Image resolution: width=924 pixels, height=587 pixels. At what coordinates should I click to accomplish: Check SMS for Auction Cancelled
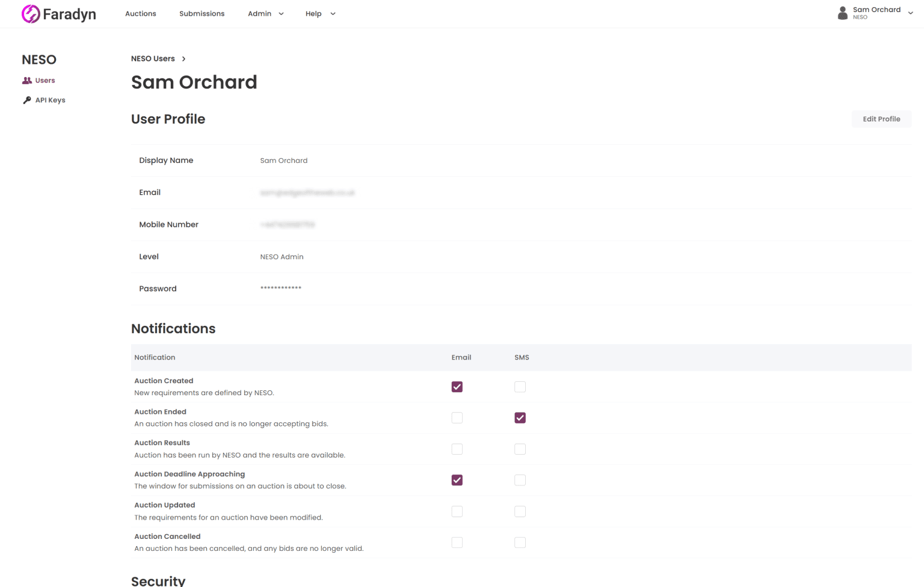(x=520, y=542)
